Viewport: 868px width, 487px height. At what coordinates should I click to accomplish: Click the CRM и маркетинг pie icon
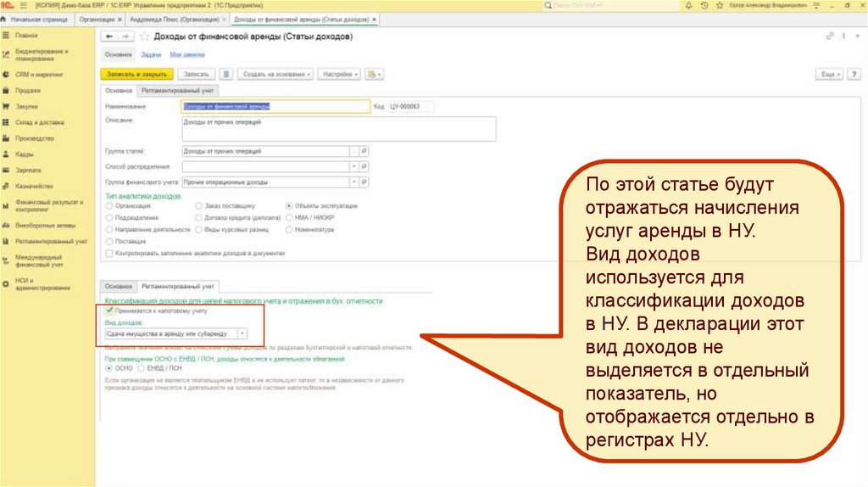6,75
